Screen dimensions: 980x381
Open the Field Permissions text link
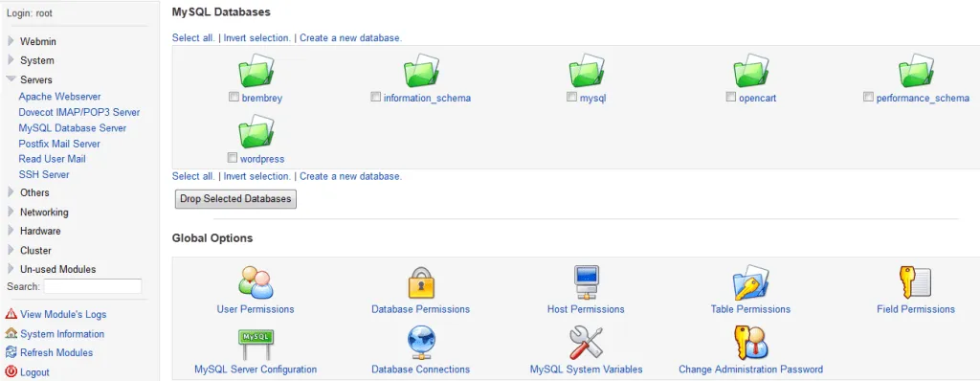(916, 309)
